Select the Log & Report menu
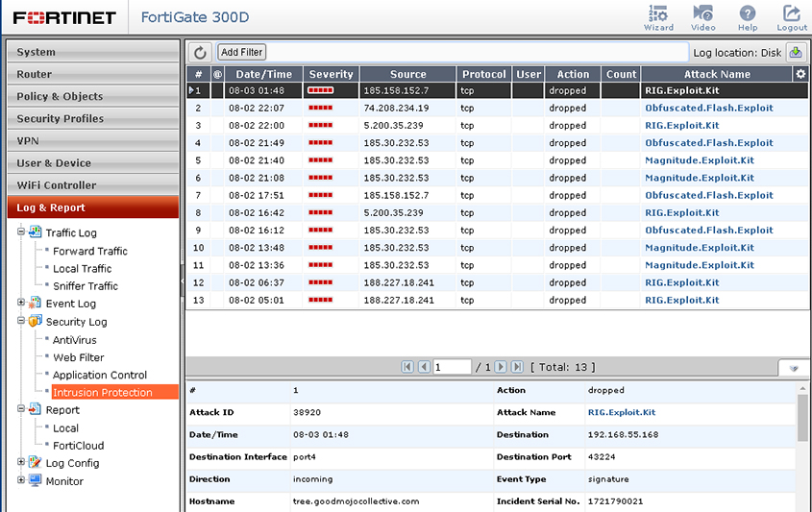 point(93,207)
